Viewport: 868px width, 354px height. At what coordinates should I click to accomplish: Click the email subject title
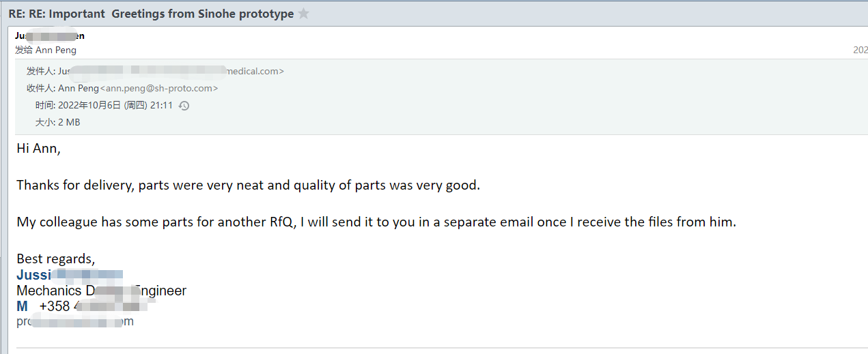(151, 14)
